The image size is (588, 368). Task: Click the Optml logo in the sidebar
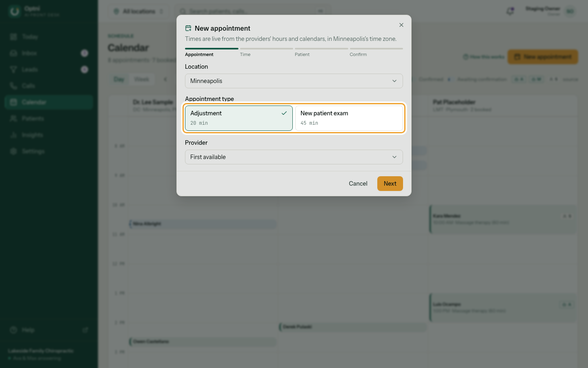point(15,11)
